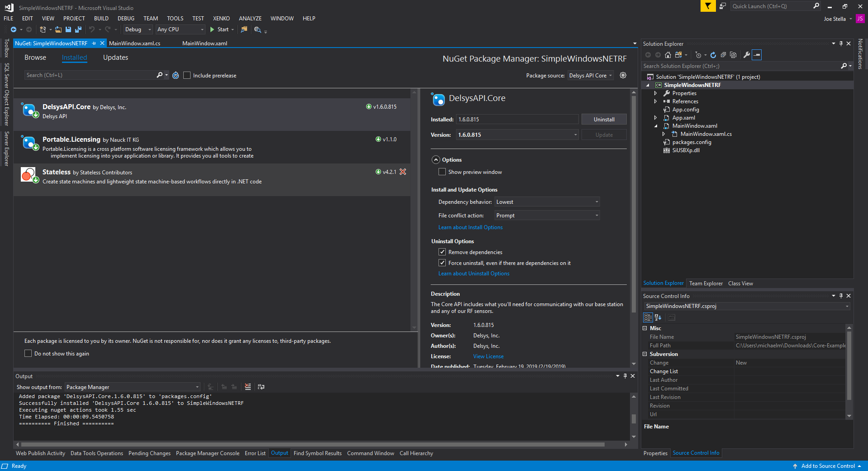Click the feedback filter icon in title bar
This screenshot has width=868, height=471.
[708, 6]
